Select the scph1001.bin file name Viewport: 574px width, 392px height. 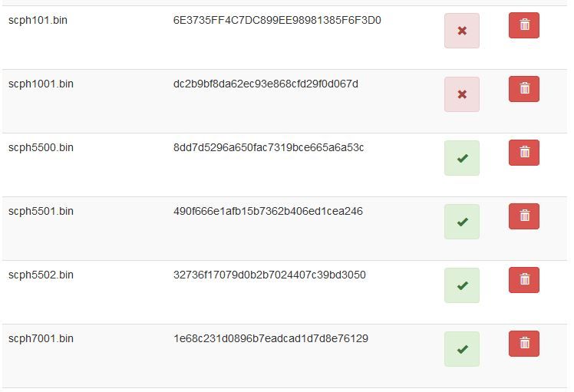pos(41,84)
